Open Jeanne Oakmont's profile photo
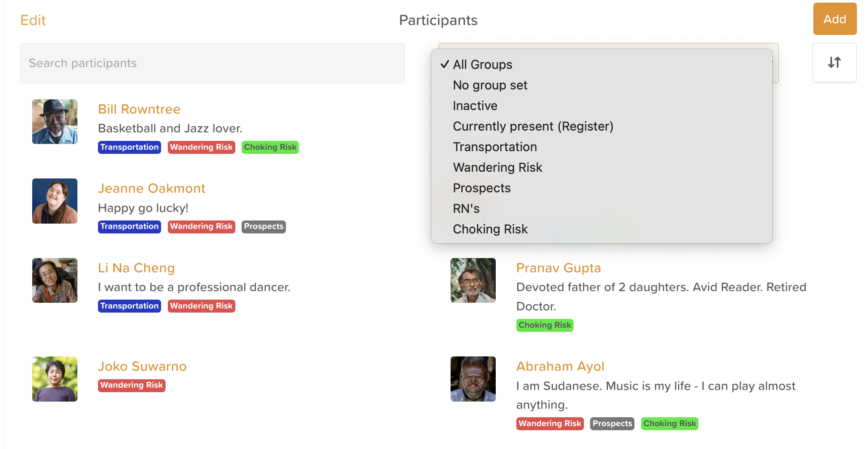 [x=55, y=201]
